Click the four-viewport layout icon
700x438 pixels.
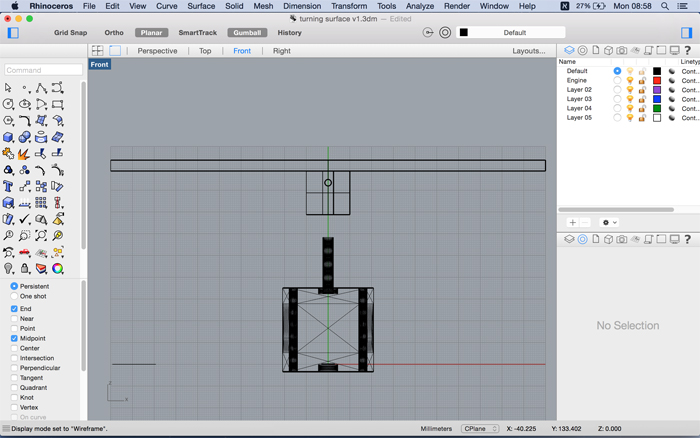click(x=97, y=50)
